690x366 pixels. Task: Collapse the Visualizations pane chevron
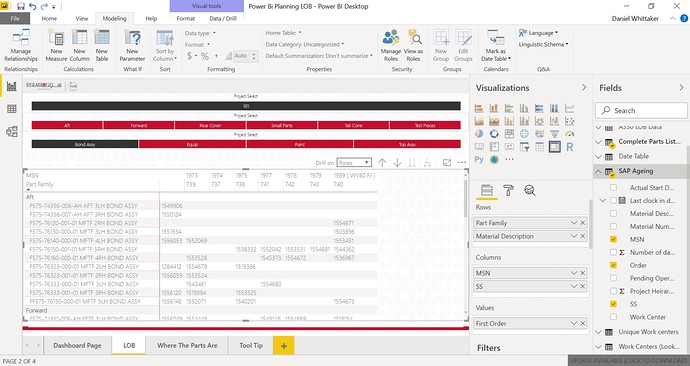pos(584,88)
